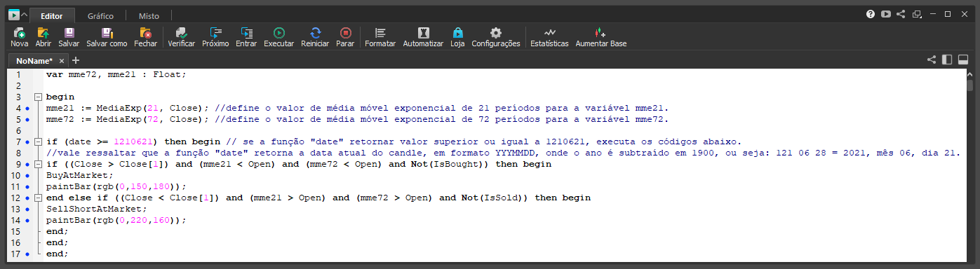
Task: Click the blue dot beside line 10
Action: (27, 176)
